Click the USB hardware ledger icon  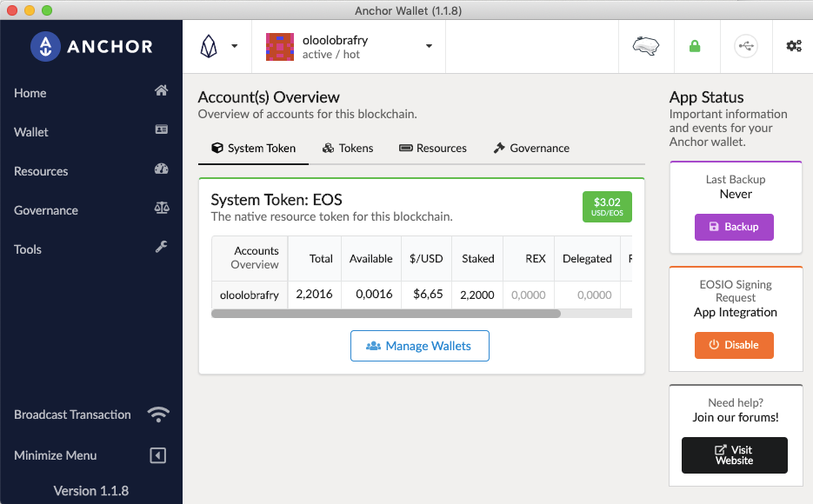coord(745,46)
